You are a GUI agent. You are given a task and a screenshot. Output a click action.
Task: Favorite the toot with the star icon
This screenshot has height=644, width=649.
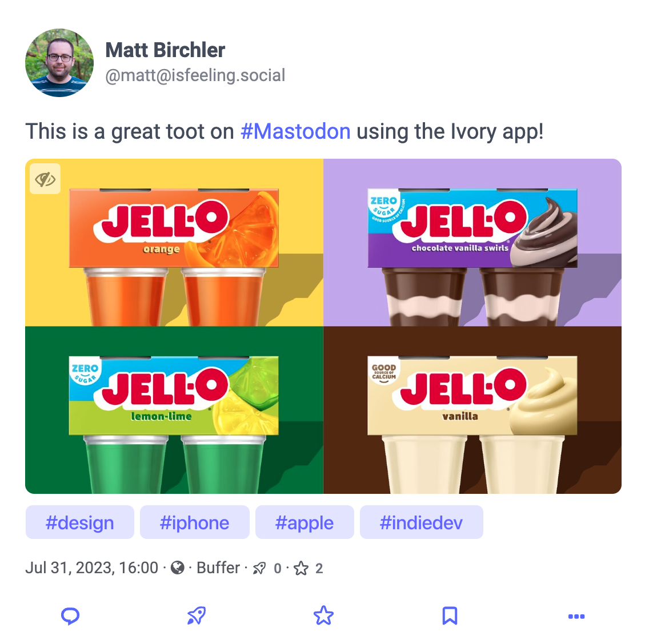coord(323,615)
